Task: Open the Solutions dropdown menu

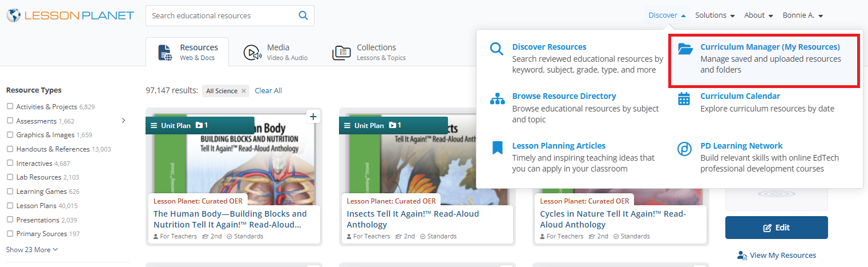Action: pos(714,15)
